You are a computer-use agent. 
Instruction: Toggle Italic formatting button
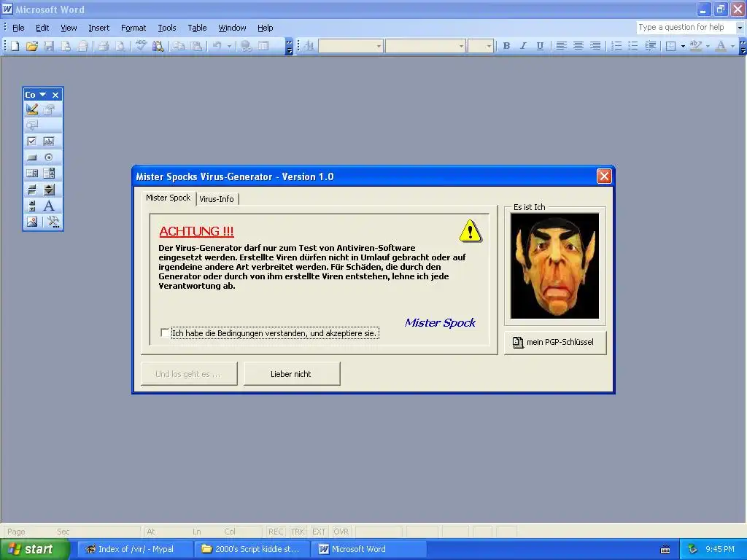coord(523,46)
